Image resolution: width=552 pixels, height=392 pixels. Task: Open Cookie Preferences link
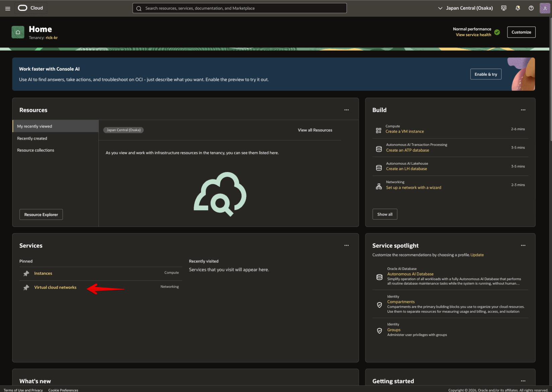point(63,390)
